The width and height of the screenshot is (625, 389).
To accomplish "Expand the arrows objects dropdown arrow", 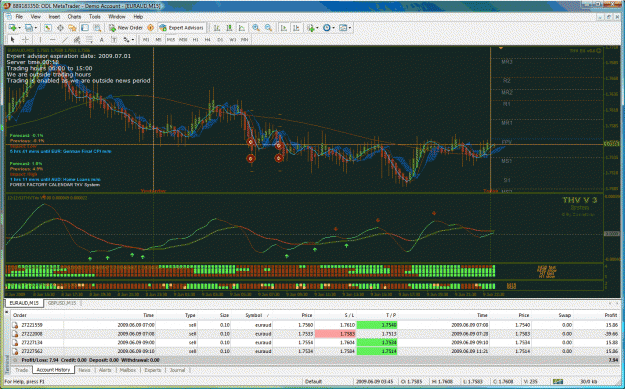I will click(133, 39).
